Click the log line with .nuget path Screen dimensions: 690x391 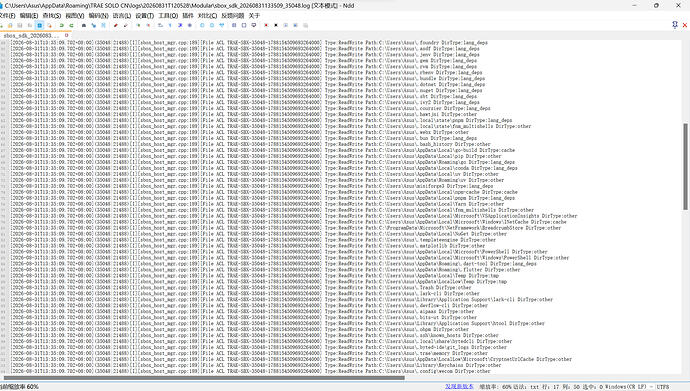click(x=246, y=91)
